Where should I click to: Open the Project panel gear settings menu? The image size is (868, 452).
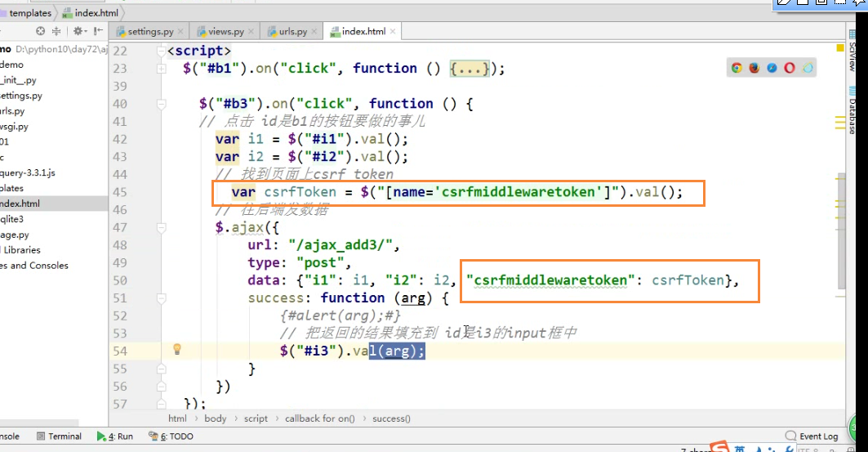point(79,32)
